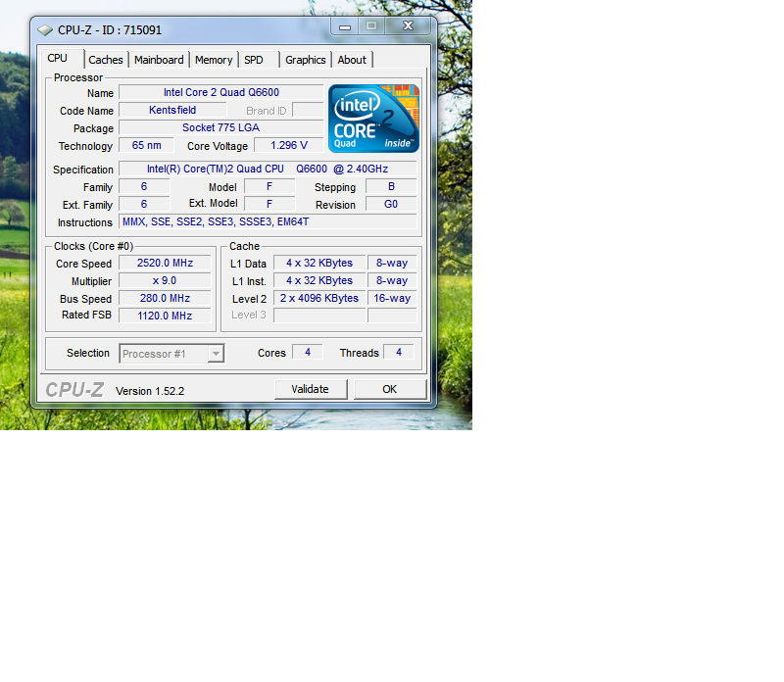The height and width of the screenshot is (682, 784).
Task: Click the Instructions field MMX, SSE list
Action: [268, 221]
